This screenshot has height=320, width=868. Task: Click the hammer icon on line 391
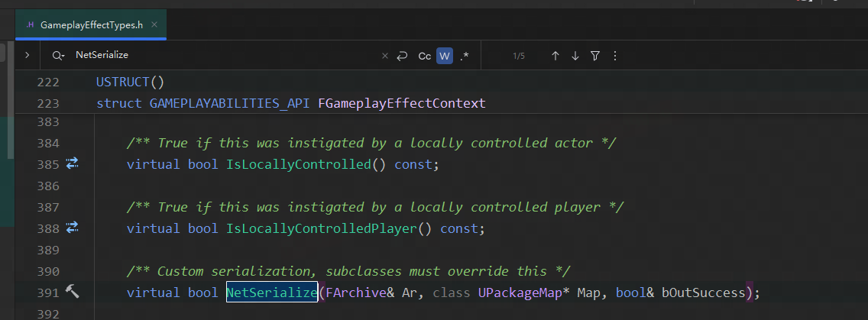(x=73, y=291)
